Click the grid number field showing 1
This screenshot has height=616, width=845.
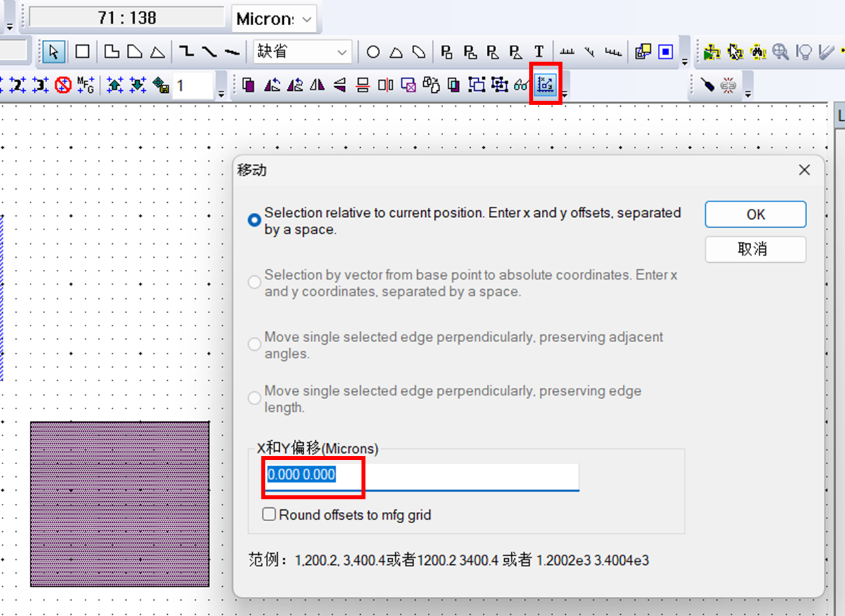[x=193, y=86]
